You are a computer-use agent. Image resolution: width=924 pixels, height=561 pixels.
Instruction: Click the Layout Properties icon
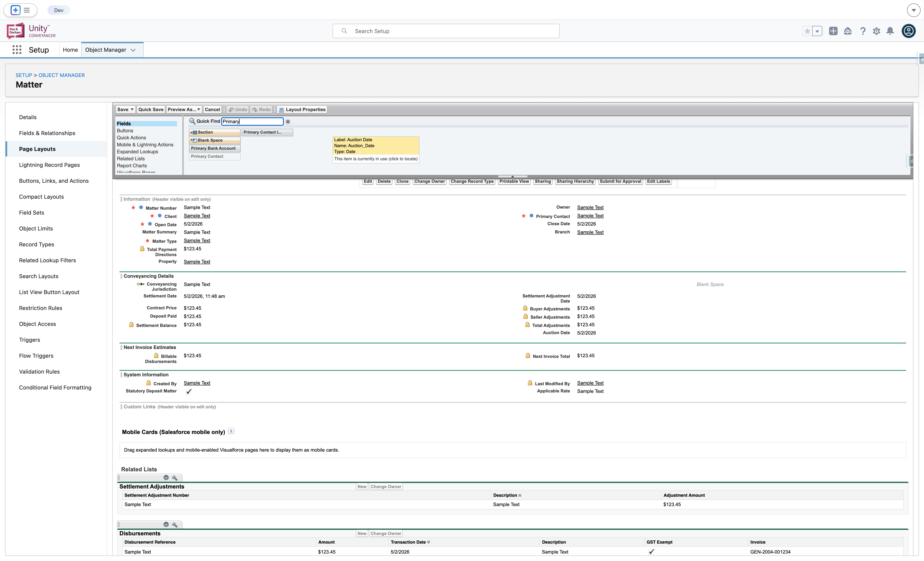pyautogui.click(x=281, y=110)
